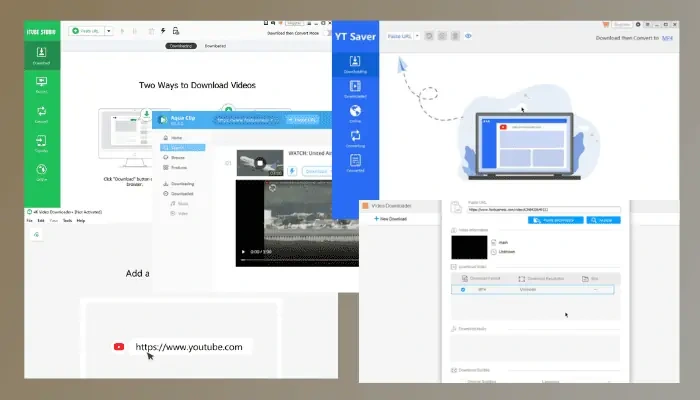This screenshot has width=700, height=400.
Task: Open the Convert section in iTube Studio sidebar
Action: coord(42,114)
